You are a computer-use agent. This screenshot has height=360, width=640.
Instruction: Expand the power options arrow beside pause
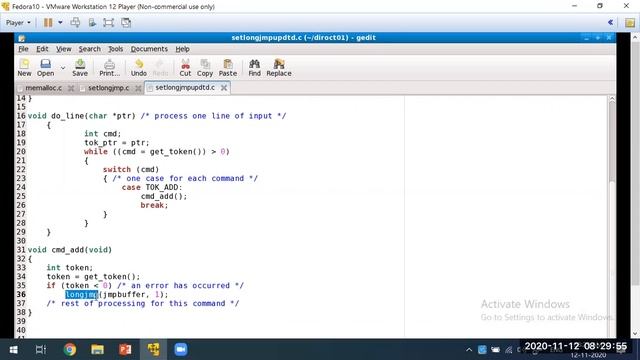tap(60, 22)
